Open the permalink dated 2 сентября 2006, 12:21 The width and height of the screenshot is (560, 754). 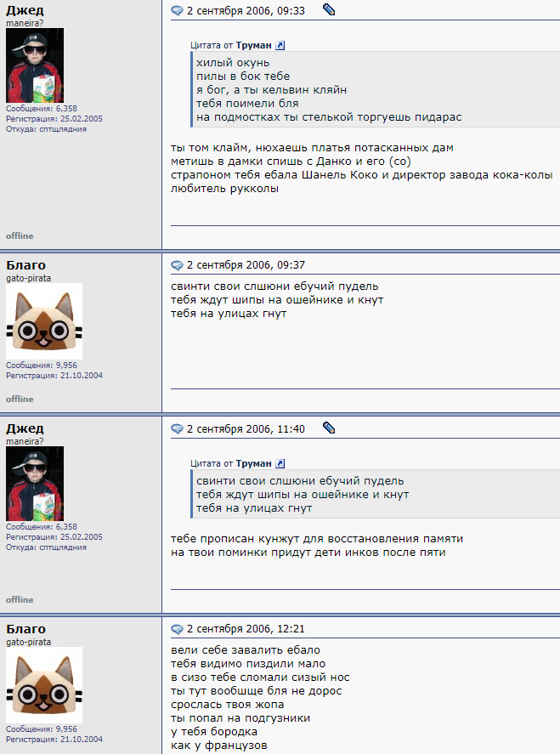pos(246,629)
